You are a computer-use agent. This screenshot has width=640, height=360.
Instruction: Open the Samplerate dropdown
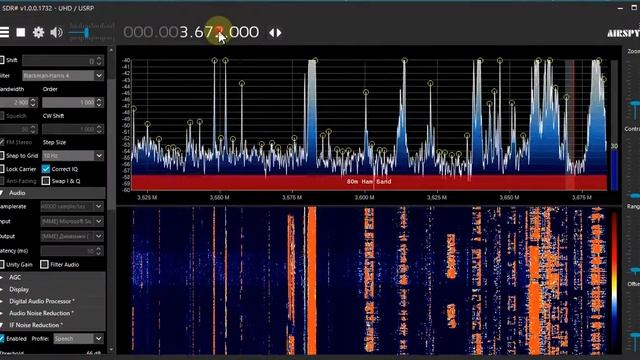72,207
